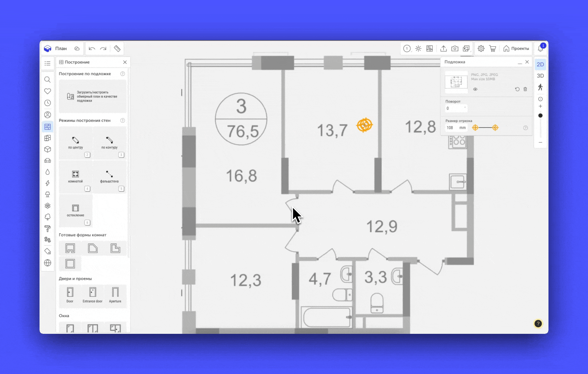Choose the L-shaped ready room form
Image resolution: width=588 pixels, height=374 pixels.
click(115, 248)
